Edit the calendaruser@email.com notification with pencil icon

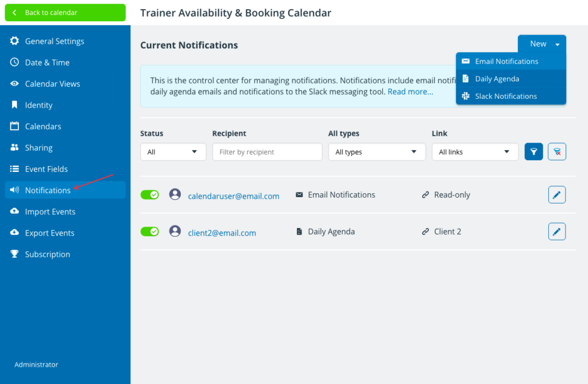coord(556,195)
